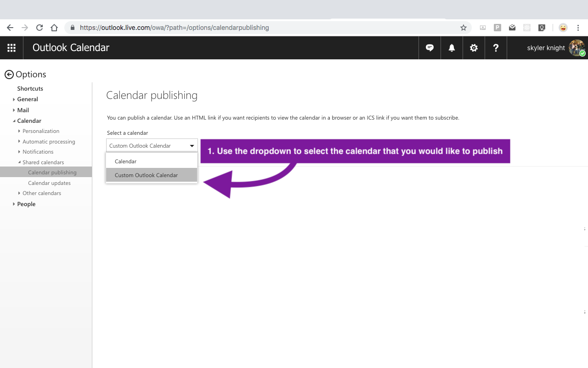Expand the General section
Screen dimensions: 588x368
[14, 99]
